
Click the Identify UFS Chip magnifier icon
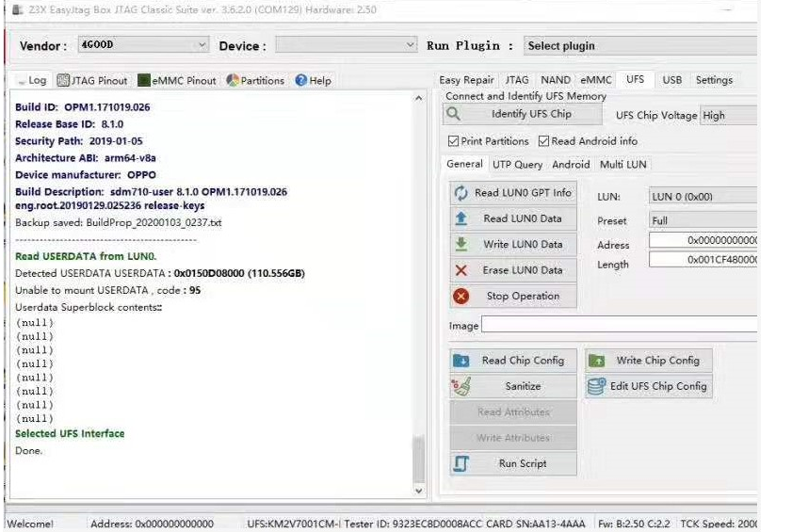click(x=454, y=114)
